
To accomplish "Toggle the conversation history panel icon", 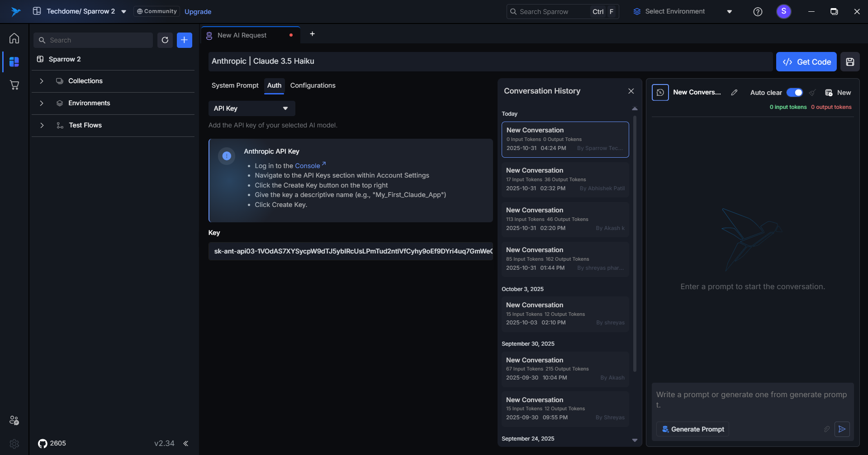I will point(660,93).
